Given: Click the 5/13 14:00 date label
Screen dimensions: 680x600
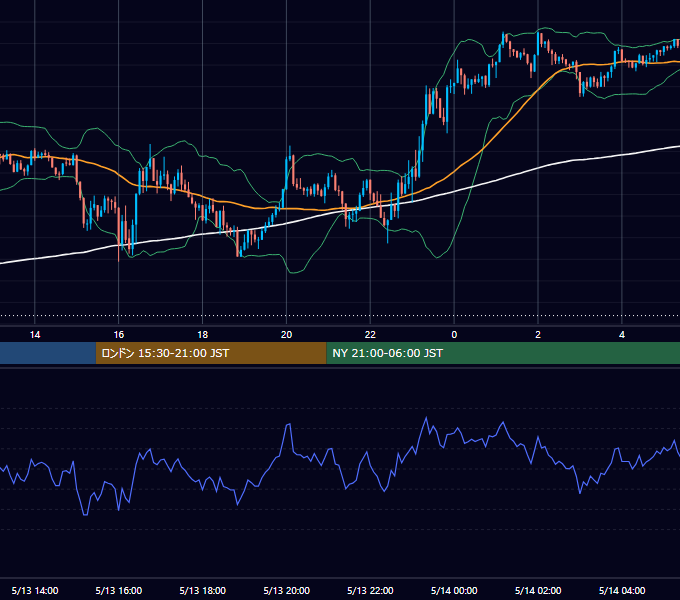Looking at the screenshot, I should pos(35,590).
